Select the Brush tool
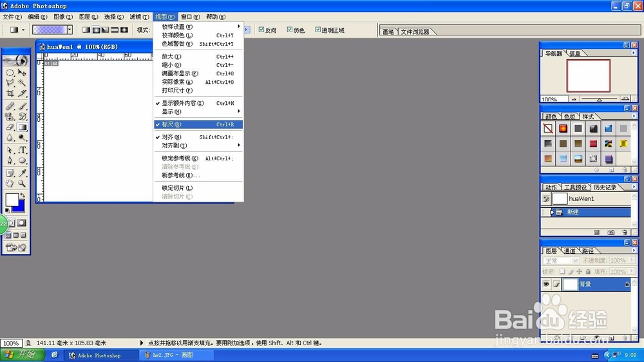 tap(22, 106)
